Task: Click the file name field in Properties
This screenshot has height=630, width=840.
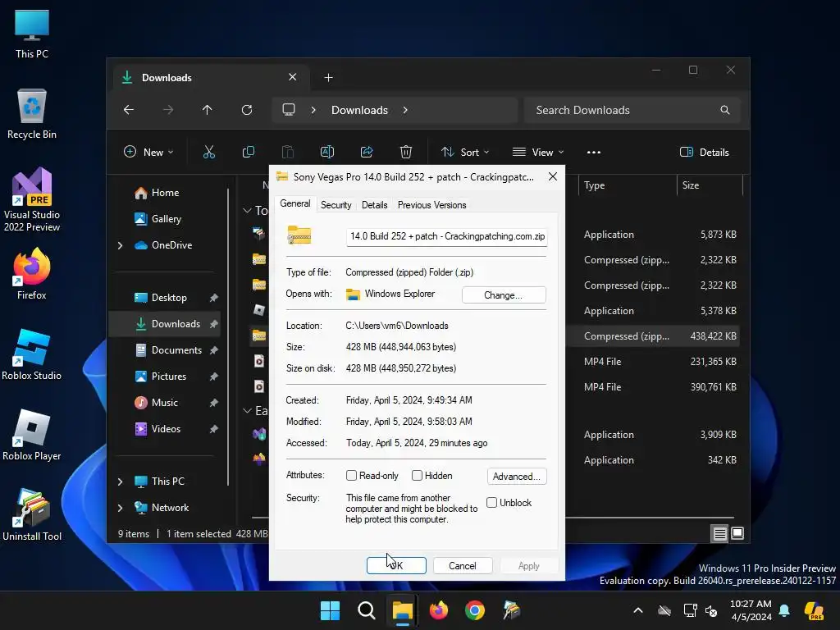Action: (x=447, y=236)
